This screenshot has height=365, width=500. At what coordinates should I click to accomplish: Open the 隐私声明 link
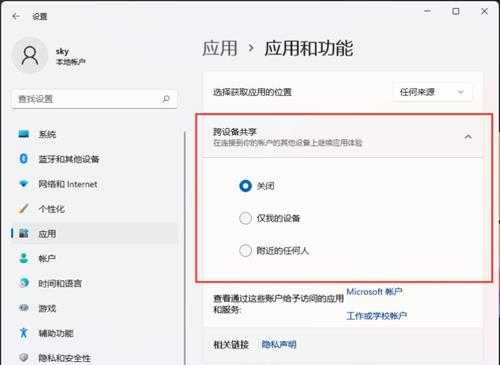point(279,344)
